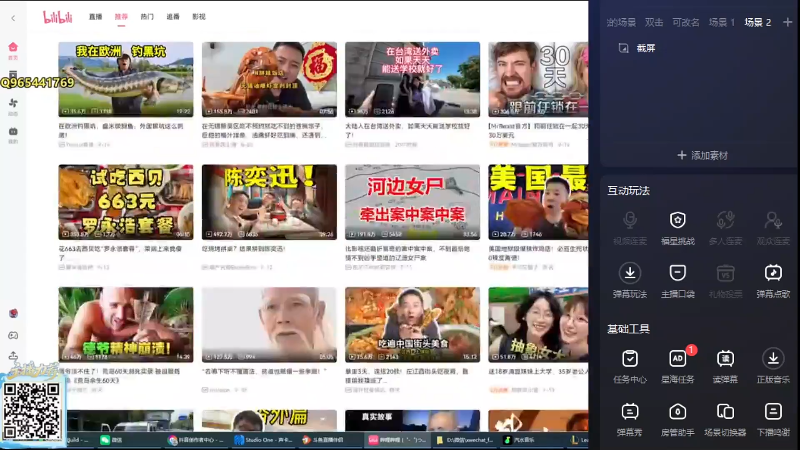The height and width of the screenshot is (450, 800).
Task: Switch to 推荐 tab
Action: click(121, 17)
